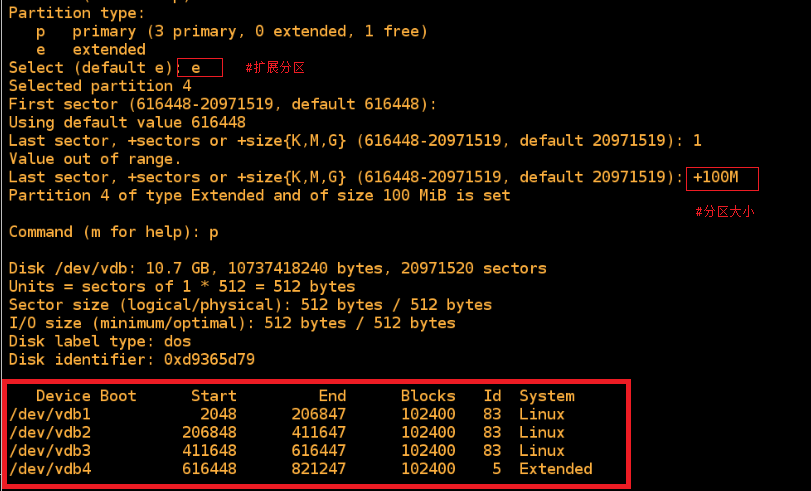Click the 'e extended' option line
Viewport: 811px width, 491px height.
pos(91,50)
